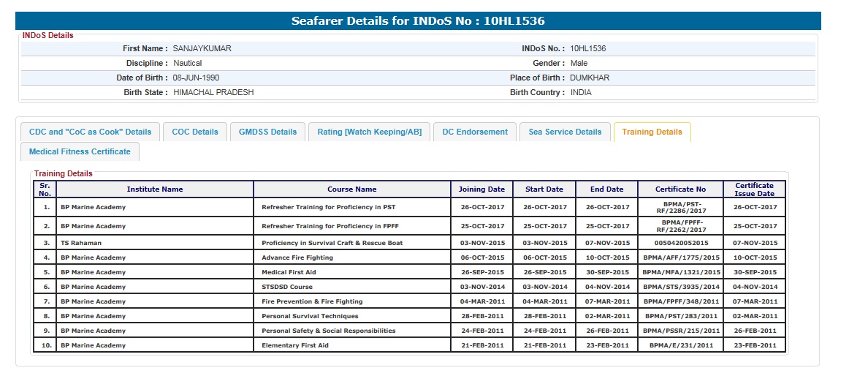868x376 pixels.
Task: Open the CDC and "CoC as Cook" Details tab
Action: [x=90, y=132]
